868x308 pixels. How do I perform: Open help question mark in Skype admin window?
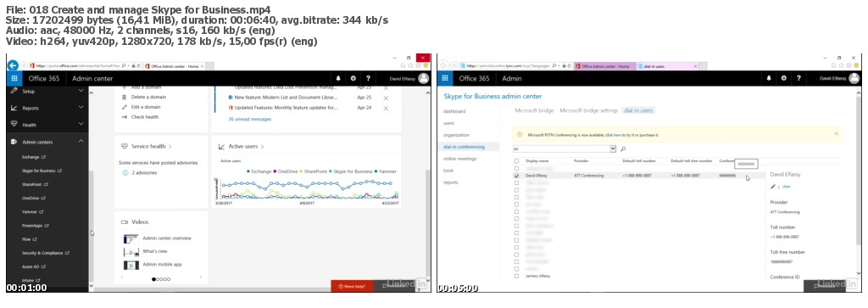pos(798,79)
